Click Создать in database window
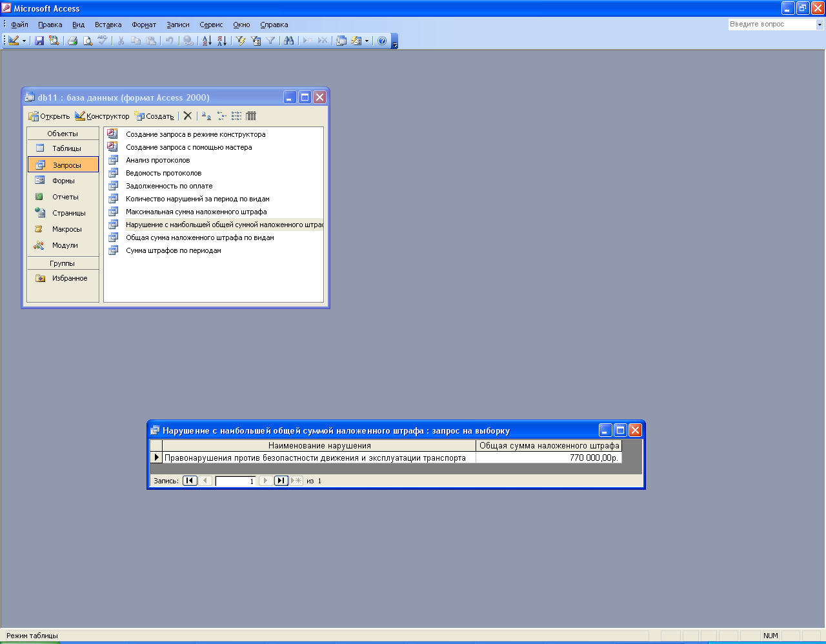The height and width of the screenshot is (644, 826). tap(154, 116)
